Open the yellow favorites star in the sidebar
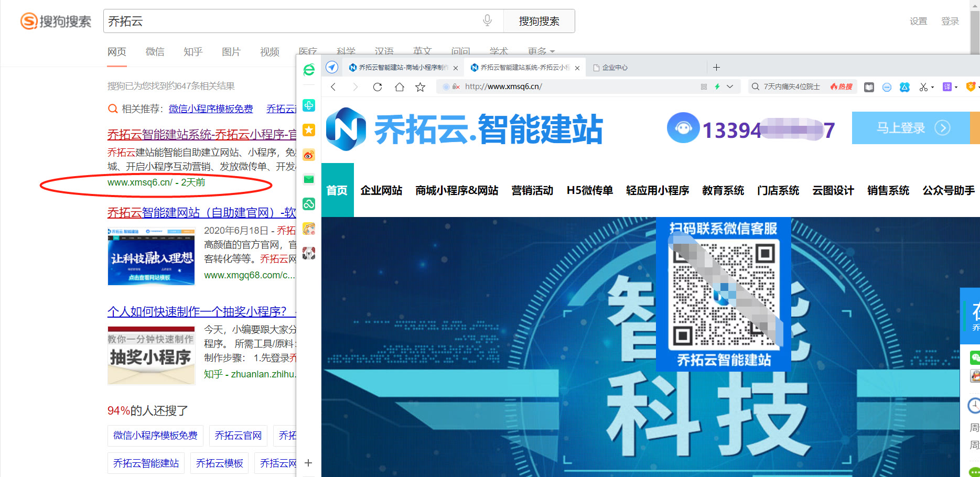This screenshot has height=477, width=980. point(308,129)
